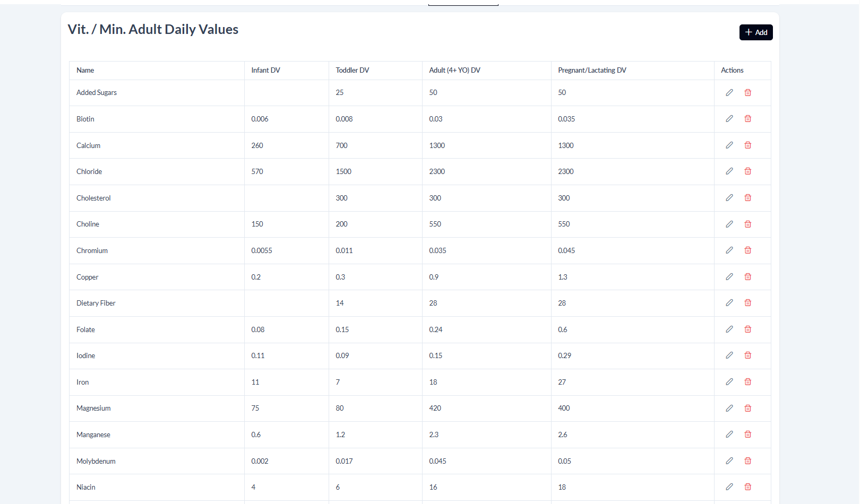
Task: Delete the Chromium row
Action: pos(748,250)
